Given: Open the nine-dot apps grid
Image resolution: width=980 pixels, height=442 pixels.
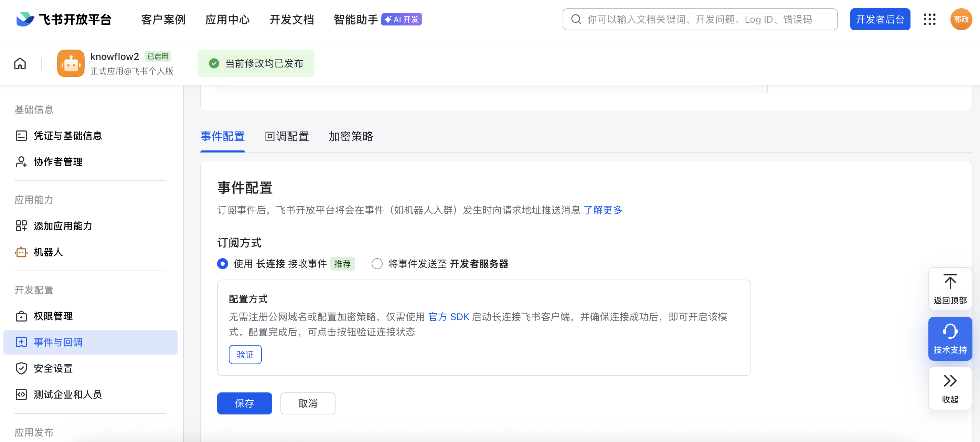Looking at the screenshot, I should (929, 19).
